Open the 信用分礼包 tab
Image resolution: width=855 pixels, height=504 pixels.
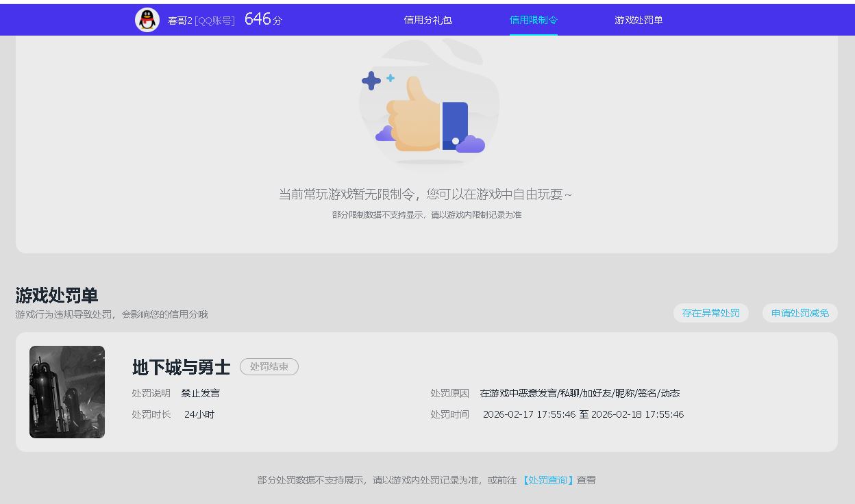pos(427,20)
